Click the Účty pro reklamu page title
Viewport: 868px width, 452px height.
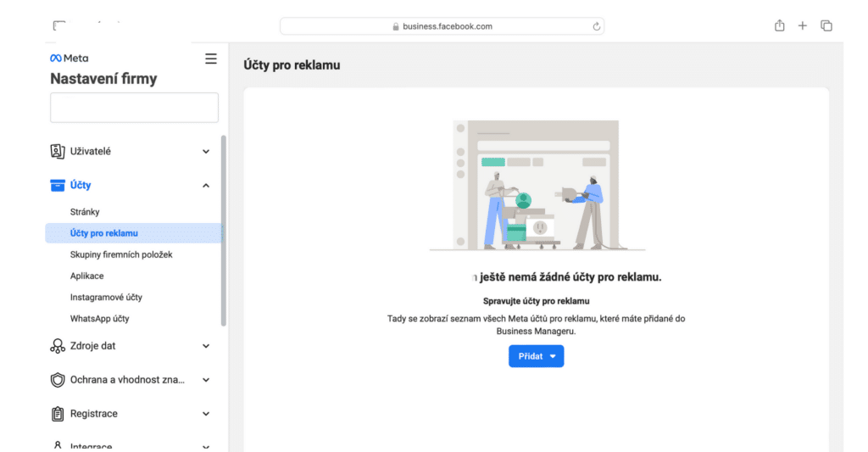coord(292,64)
